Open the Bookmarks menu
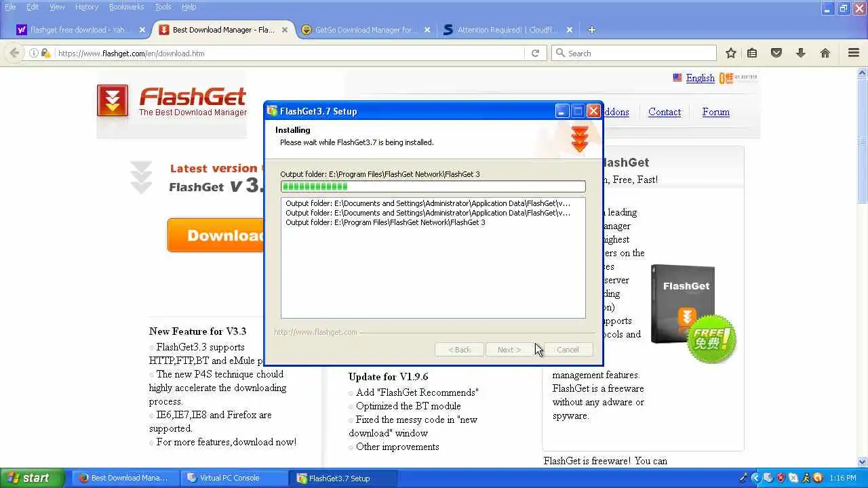The image size is (868, 488). click(126, 7)
